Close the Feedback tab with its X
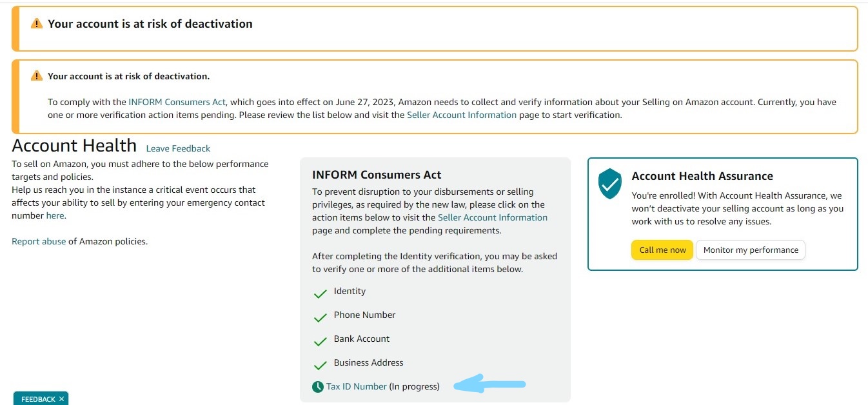Image resolution: width=868 pixels, height=405 pixels. 61,399
